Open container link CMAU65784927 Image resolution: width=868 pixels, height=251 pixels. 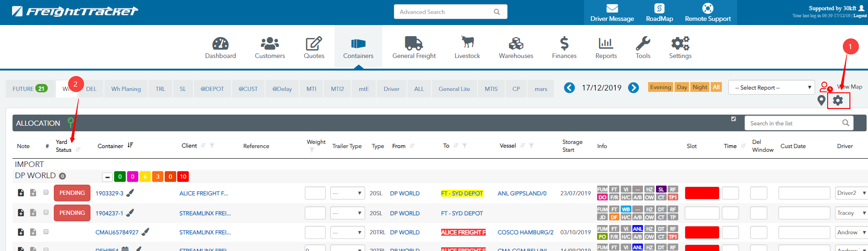(117, 232)
